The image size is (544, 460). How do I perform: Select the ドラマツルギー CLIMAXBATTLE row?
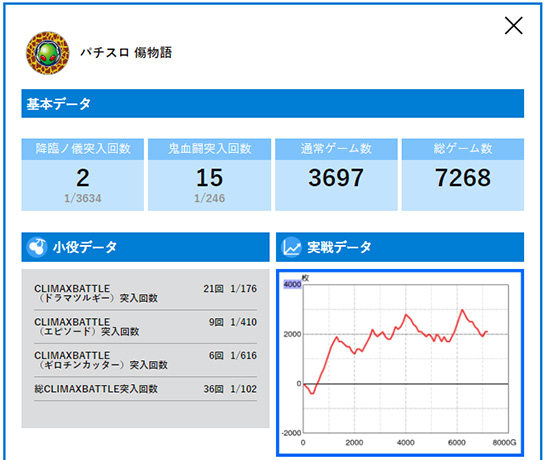pos(145,293)
